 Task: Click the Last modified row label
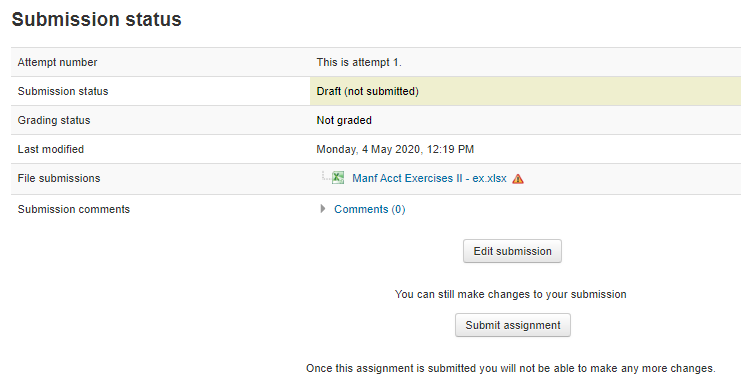(x=51, y=149)
